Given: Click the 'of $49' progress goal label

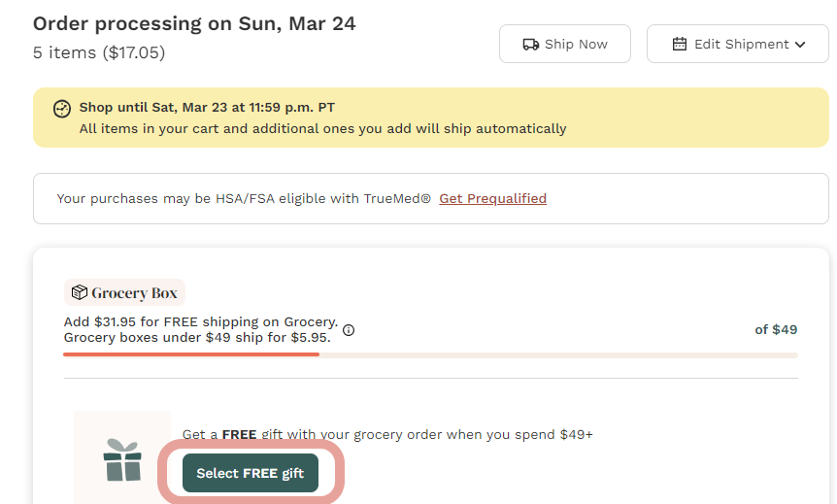Looking at the screenshot, I should click(776, 329).
